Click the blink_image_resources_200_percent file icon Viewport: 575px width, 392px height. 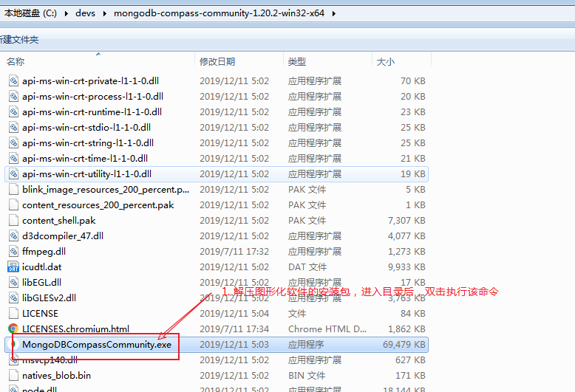[x=13, y=190]
